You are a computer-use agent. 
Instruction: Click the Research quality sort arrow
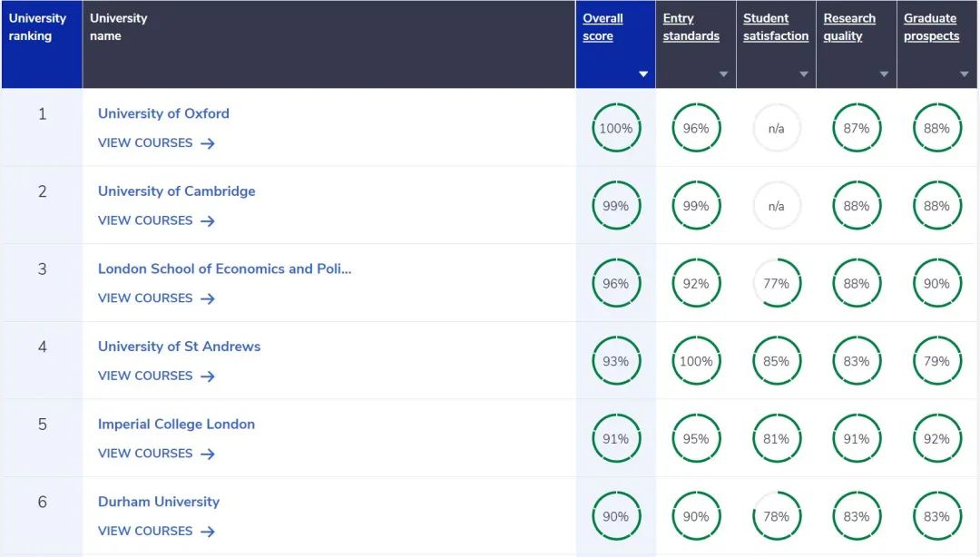tap(884, 74)
